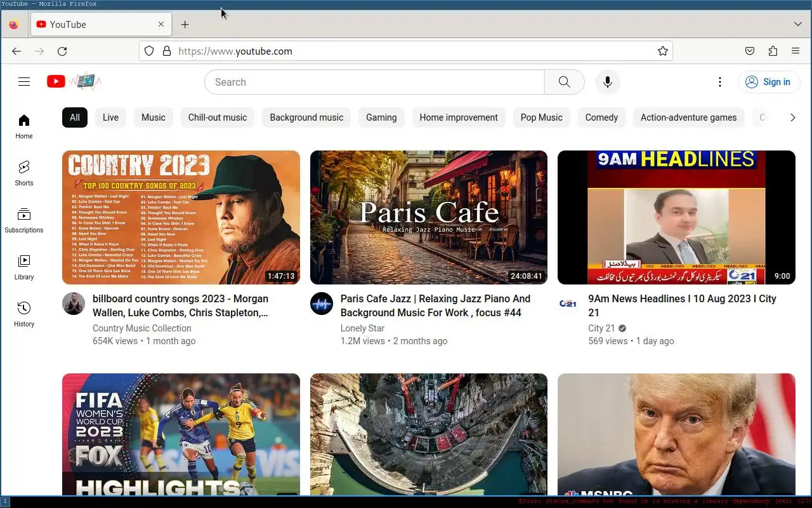The image size is (812, 508).
Task: Select the Gaming filter chip
Action: [381, 117]
